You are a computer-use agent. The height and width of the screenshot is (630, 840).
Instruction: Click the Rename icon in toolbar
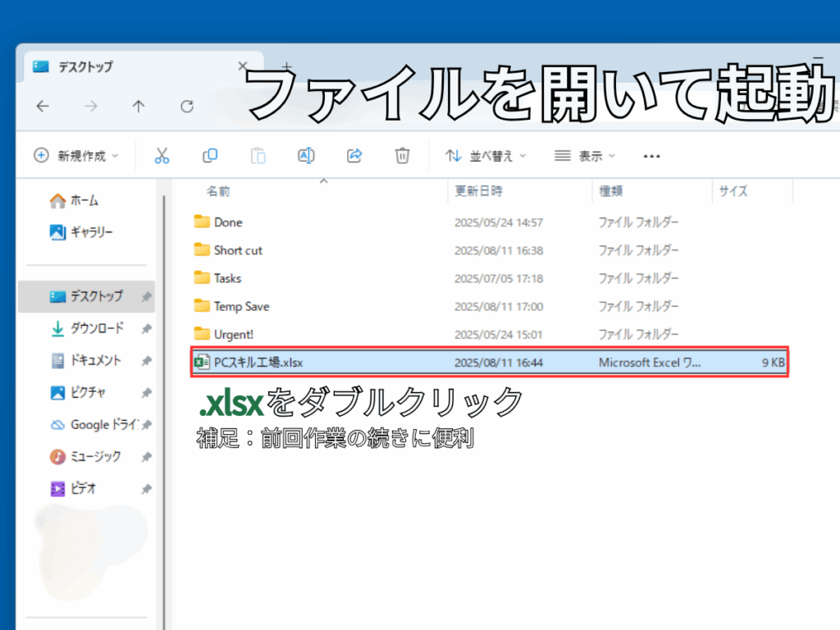point(306,156)
